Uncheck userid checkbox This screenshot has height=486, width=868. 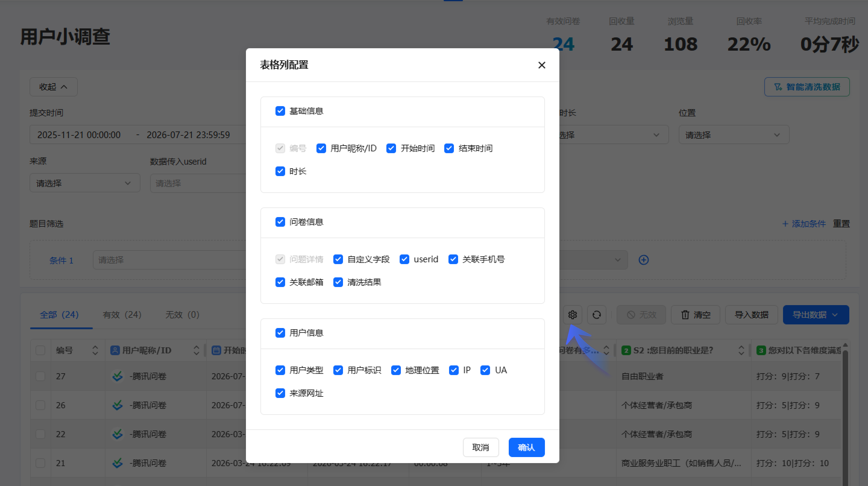[404, 259]
